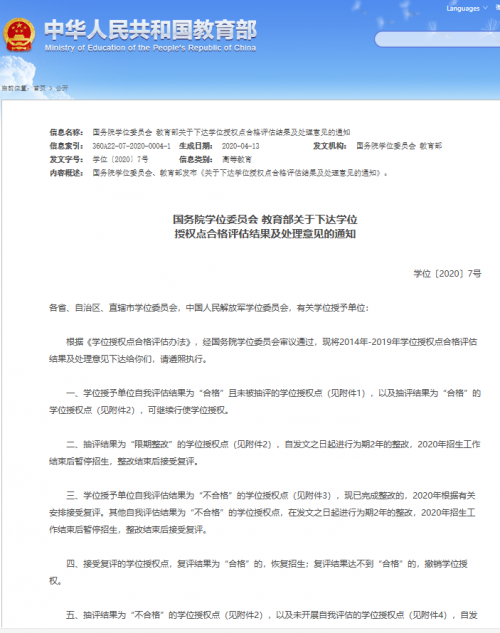Screen dimensions: 500x633
Task: Click the date 2020-04-13
Action: point(241,146)
